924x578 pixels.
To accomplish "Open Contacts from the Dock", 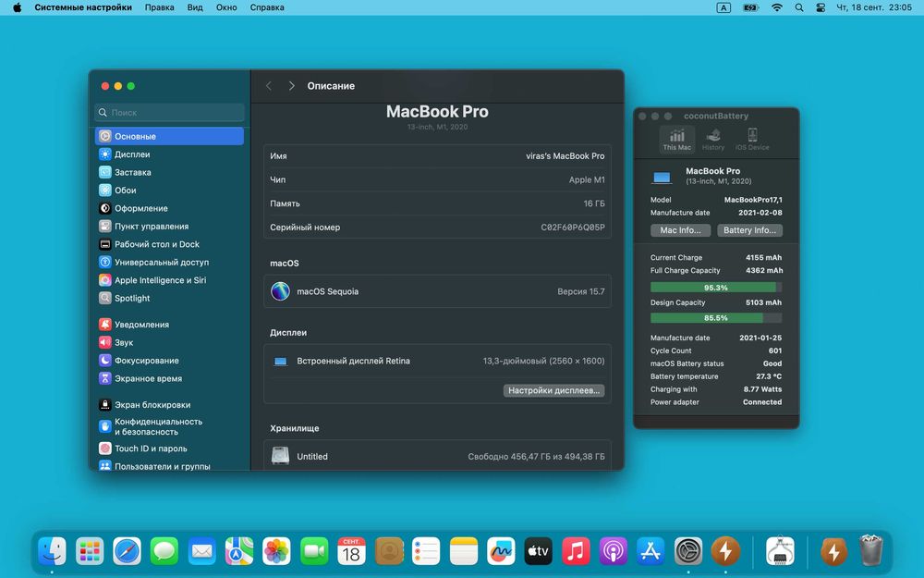I will (389, 552).
